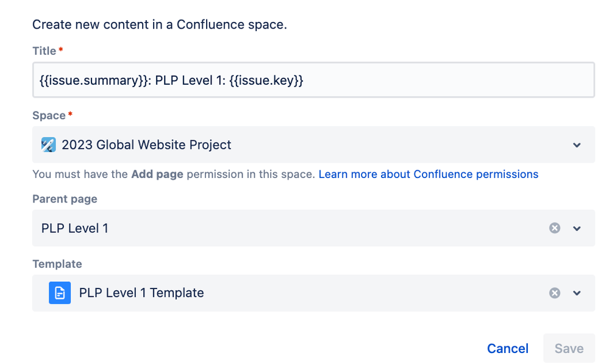Clear the selected PLP Level 1 Template
Viewport: 609px width, 364px height.
click(x=555, y=293)
